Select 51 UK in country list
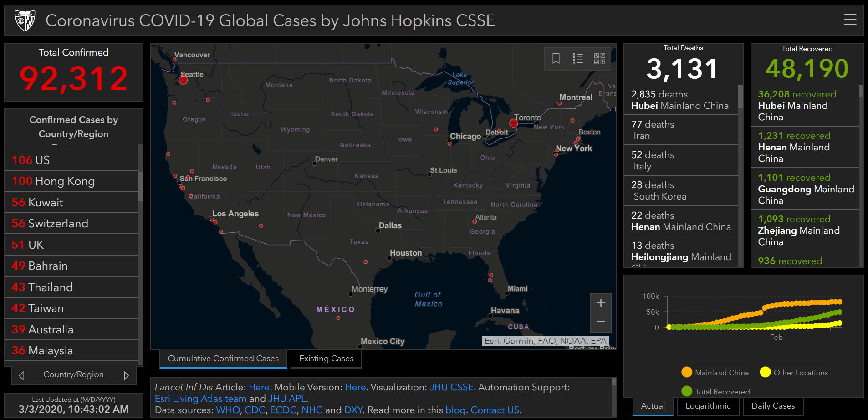The image size is (868, 420). 71,245
